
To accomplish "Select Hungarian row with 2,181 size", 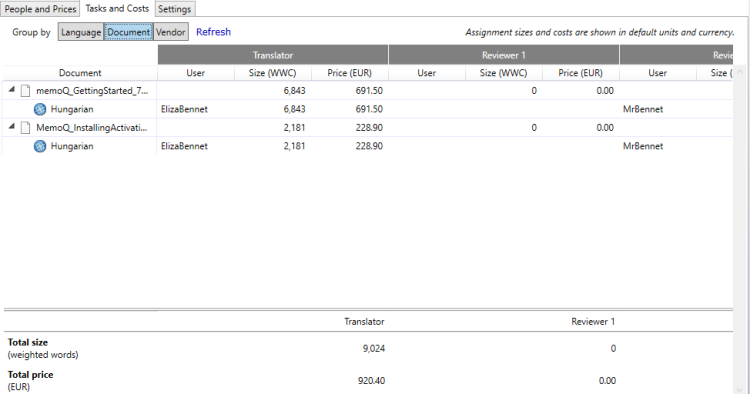I will tap(367, 146).
